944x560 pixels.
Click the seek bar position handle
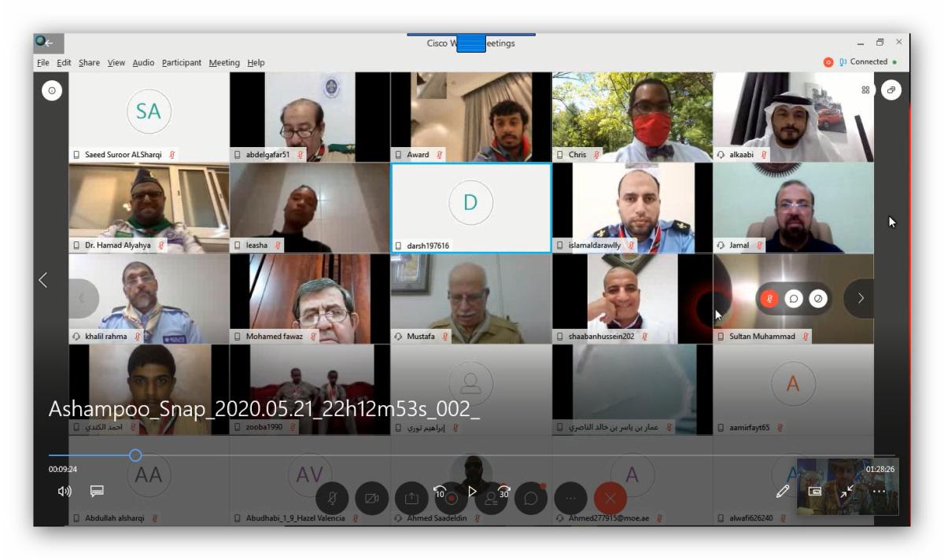coord(135,455)
